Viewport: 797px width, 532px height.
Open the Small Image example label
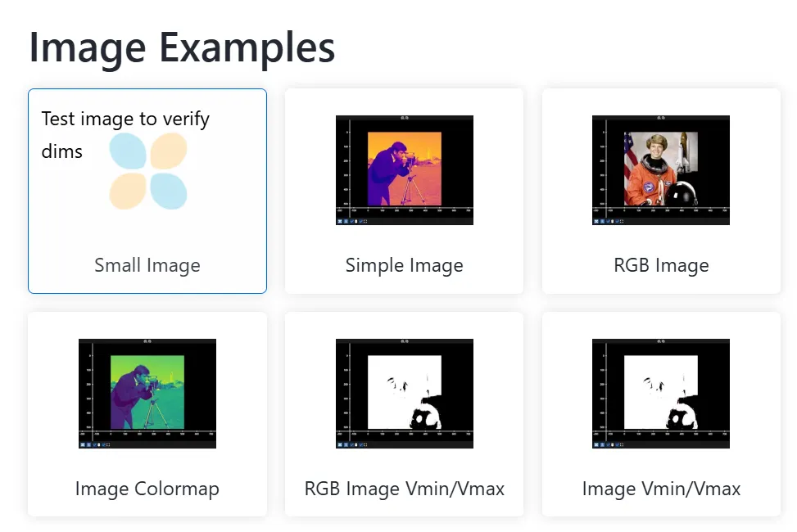[x=147, y=265]
